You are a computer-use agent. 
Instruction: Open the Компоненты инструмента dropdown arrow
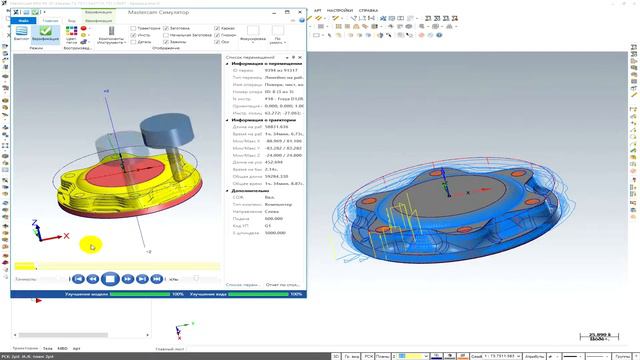click(x=124, y=42)
